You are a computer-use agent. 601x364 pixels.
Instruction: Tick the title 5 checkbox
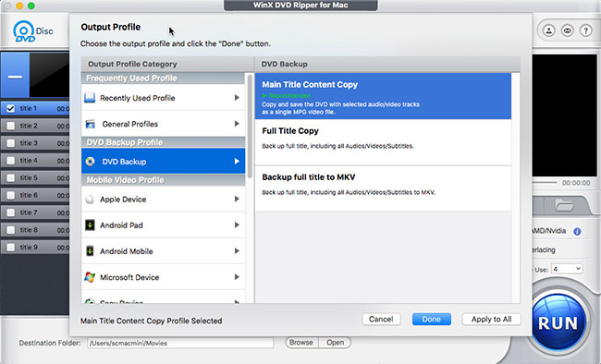click(11, 177)
